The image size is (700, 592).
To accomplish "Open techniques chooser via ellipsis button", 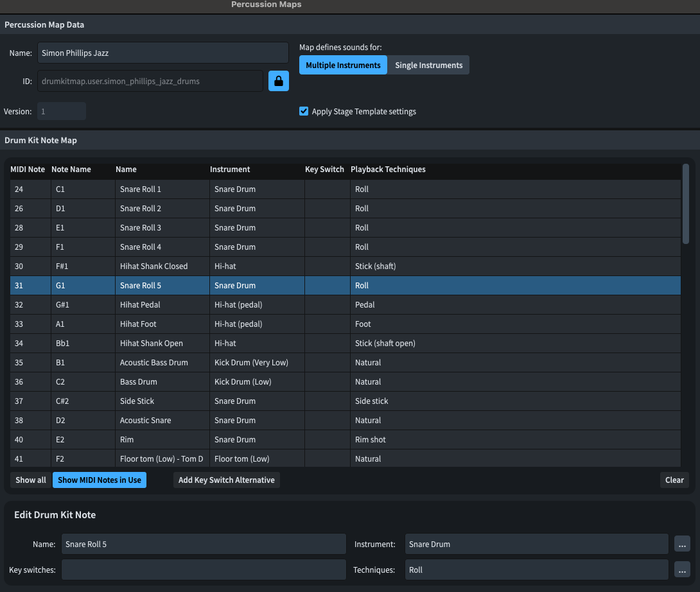I will 681,570.
